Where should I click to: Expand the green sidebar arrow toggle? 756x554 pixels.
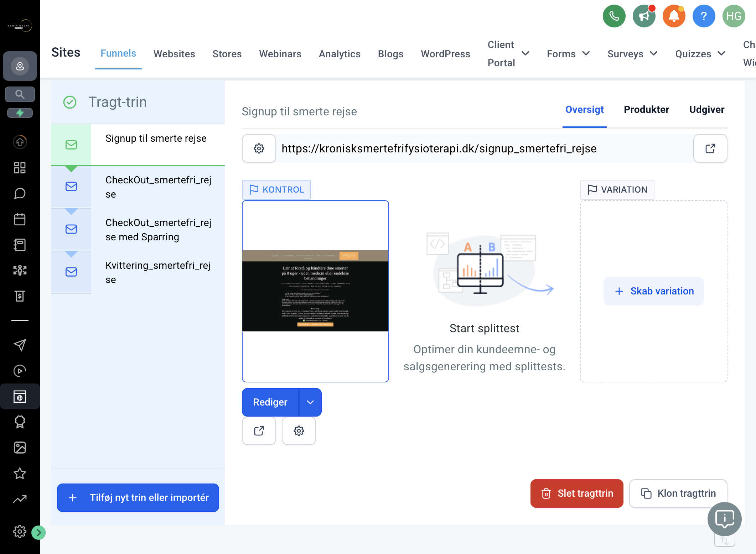coord(38,533)
